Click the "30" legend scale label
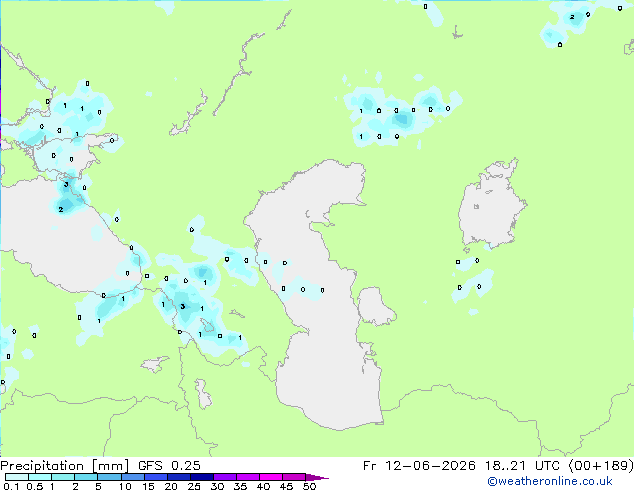 pyautogui.click(x=217, y=486)
